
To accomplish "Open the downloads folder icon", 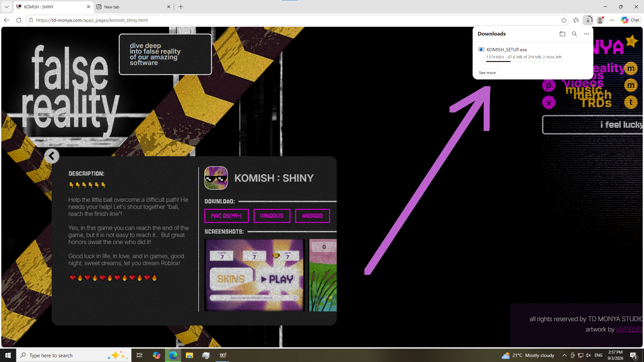I will pyautogui.click(x=562, y=34).
